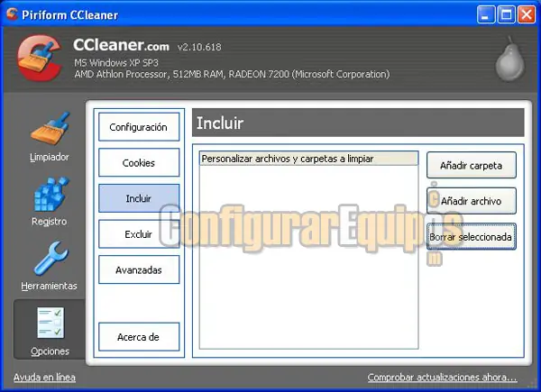541x392 pixels.
Task: Open the Limpiador cleaner section
Action: tap(50, 137)
